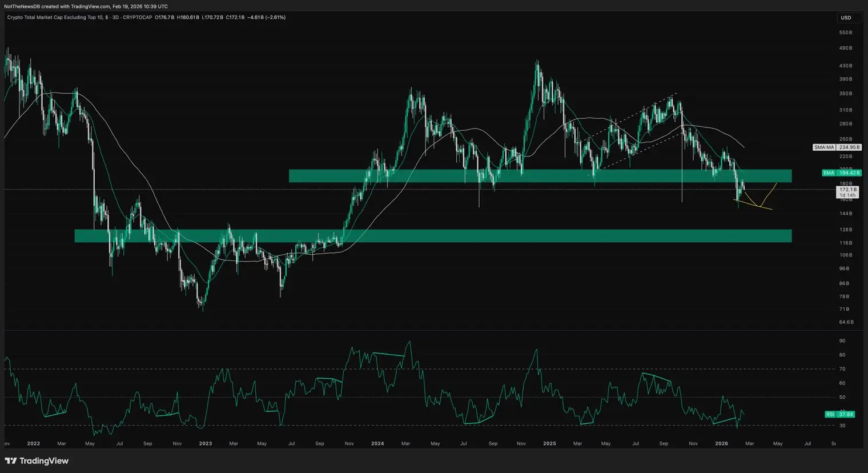Click the 550 B price axis label
The image size is (868, 473).
(x=846, y=33)
